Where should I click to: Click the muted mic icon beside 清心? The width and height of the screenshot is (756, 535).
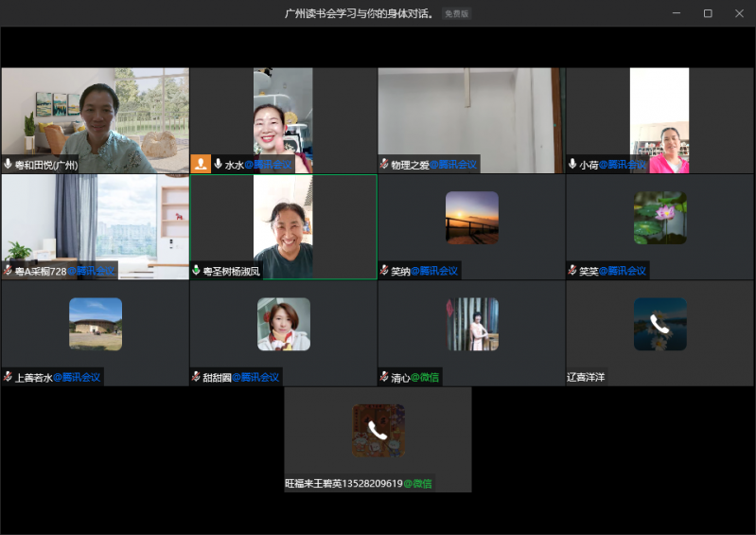click(x=384, y=377)
